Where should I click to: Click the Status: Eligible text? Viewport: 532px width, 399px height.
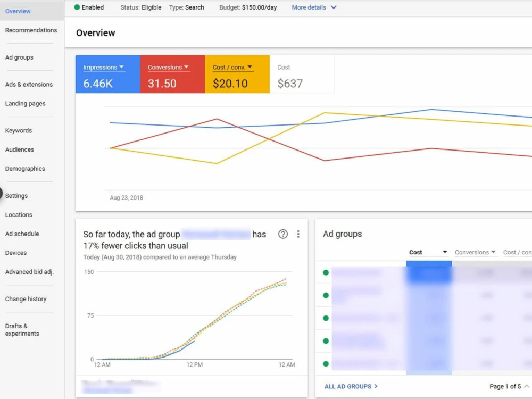pos(141,7)
